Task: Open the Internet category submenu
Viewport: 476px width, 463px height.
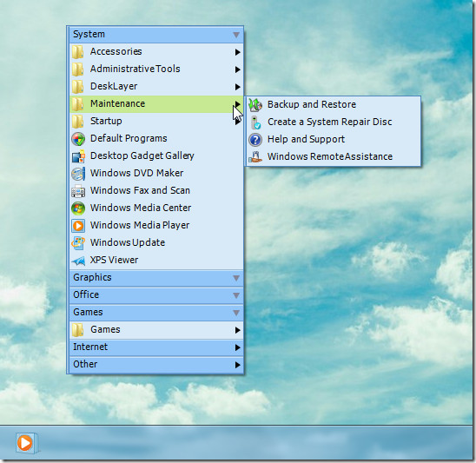Action: (x=156, y=347)
